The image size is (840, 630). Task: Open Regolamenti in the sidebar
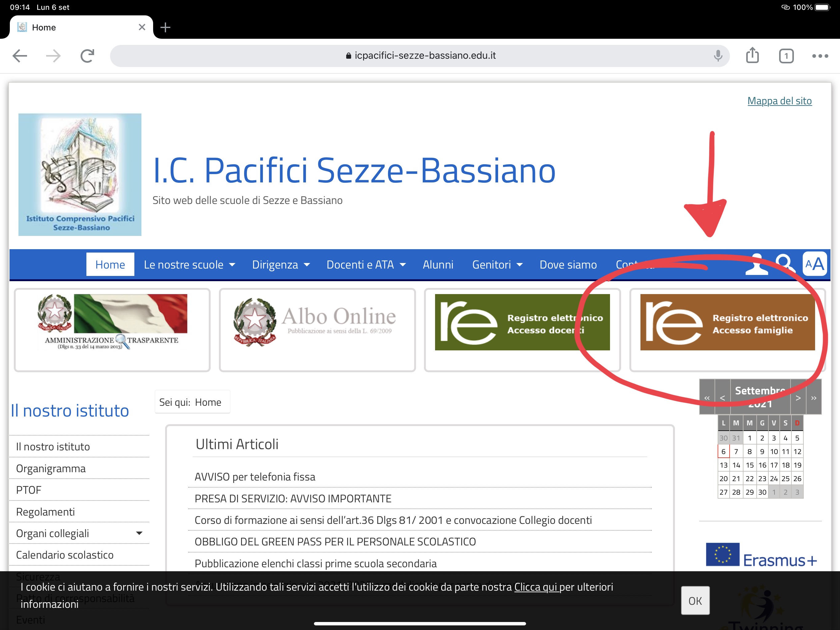(80, 512)
